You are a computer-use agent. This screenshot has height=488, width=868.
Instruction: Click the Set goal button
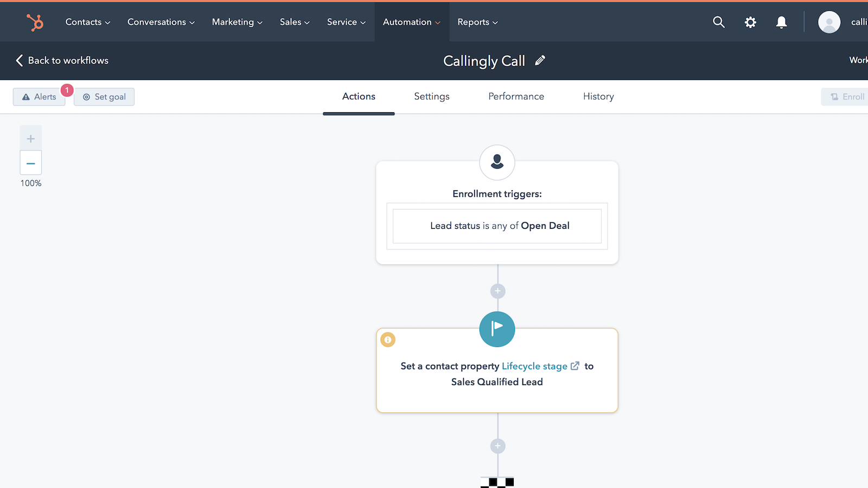(x=104, y=97)
